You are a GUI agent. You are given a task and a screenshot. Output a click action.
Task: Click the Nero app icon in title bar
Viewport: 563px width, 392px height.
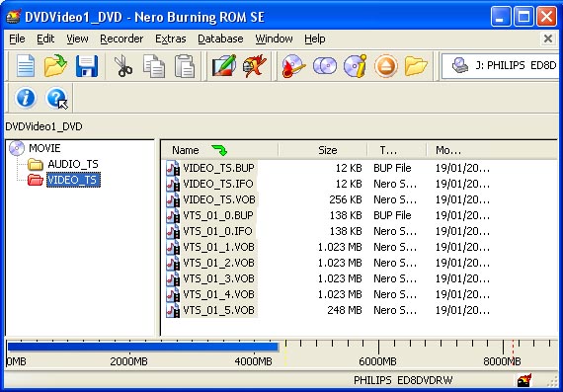(x=13, y=17)
